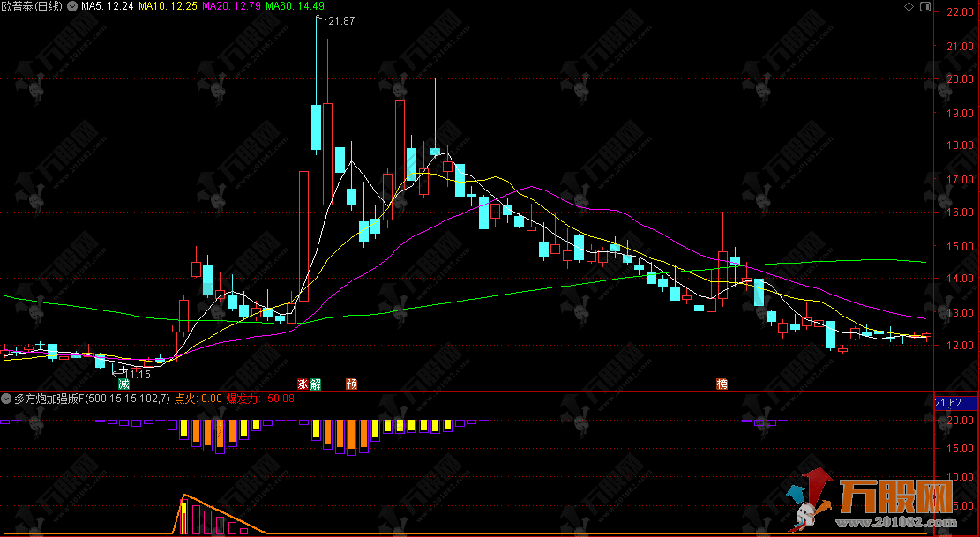Click the green 减 event marker

coord(123,384)
